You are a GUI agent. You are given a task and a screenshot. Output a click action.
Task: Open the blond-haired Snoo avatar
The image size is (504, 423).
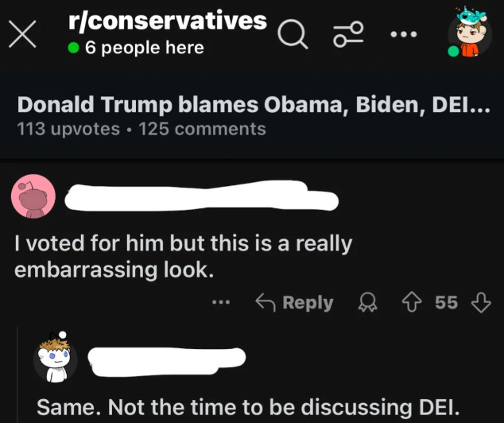(56, 358)
